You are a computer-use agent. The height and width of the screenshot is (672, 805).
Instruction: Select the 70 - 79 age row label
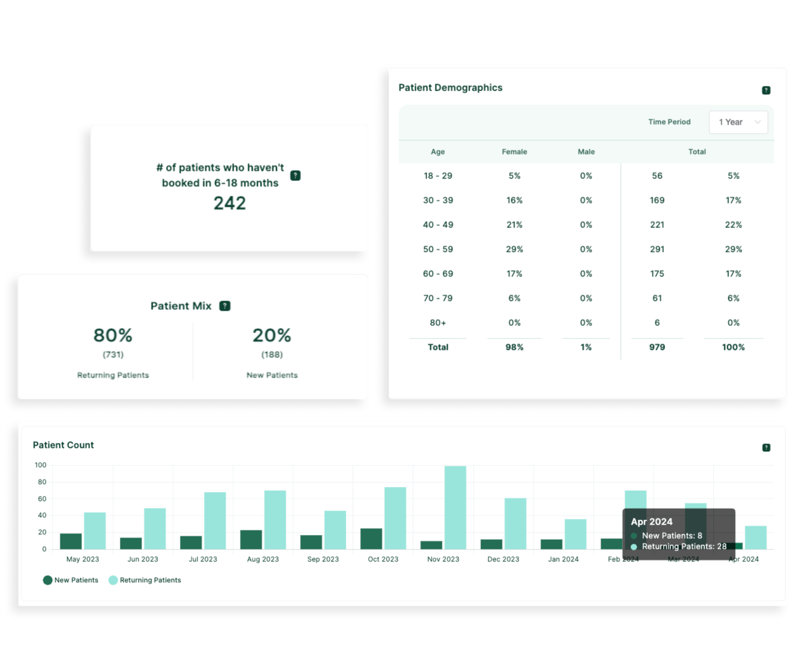click(438, 299)
